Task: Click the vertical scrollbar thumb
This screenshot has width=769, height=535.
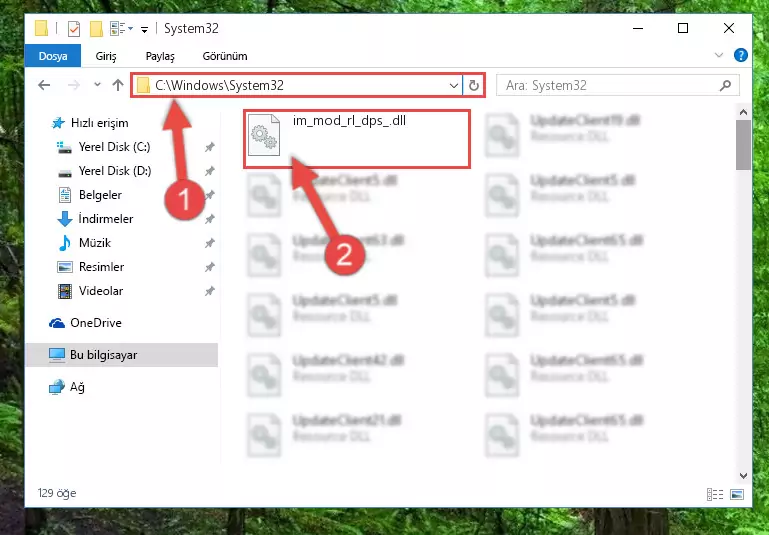Action: click(743, 145)
